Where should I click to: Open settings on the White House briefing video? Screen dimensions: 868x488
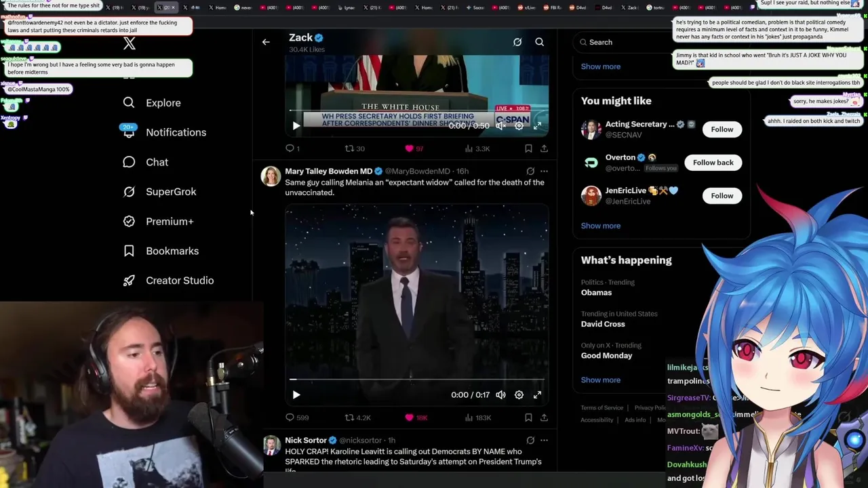tap(519, 125)
